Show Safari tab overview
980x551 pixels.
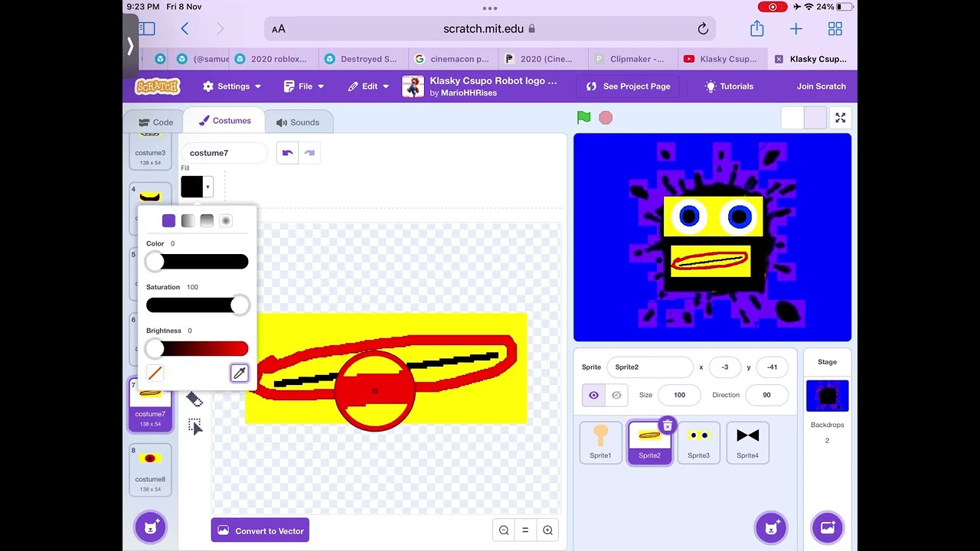tap(835, 29)
